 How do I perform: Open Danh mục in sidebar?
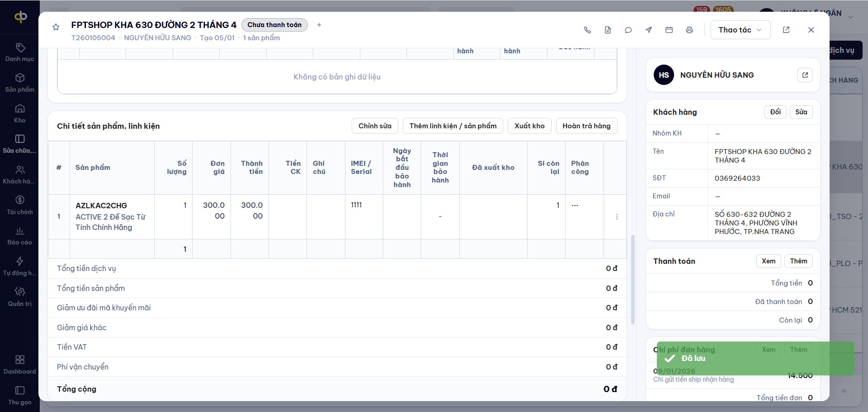click(20, 52)
